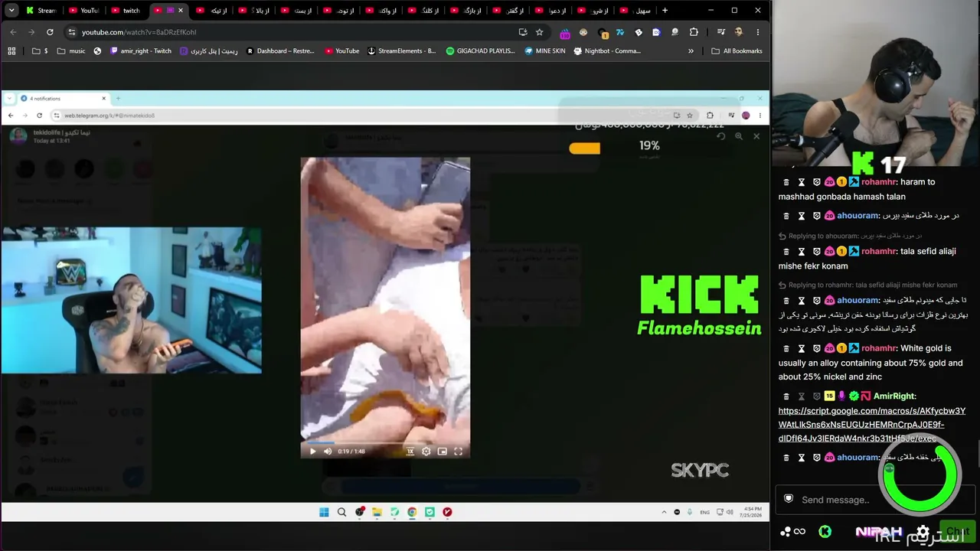Switch to the YouTu tab next to Stream
The height and width of the screenshot is (551, 980).
84,11
